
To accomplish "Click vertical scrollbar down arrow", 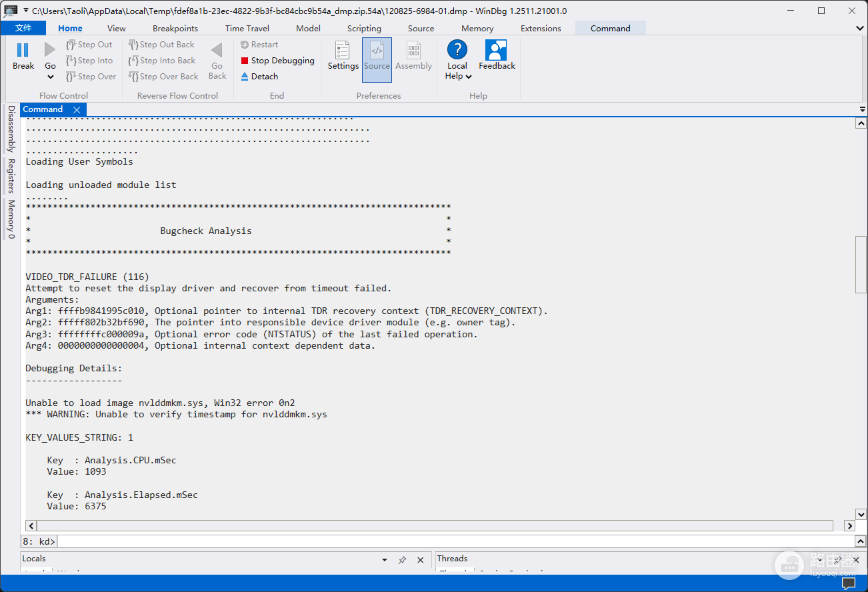I will tap(861, 514).
